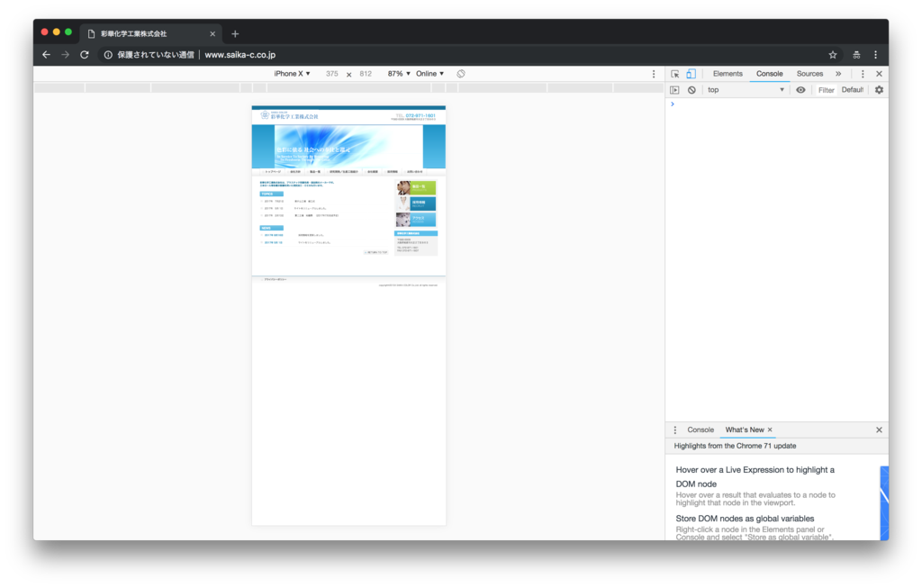Click the console Filter input field
Viewport: 922px width, 588px height.
827,90
